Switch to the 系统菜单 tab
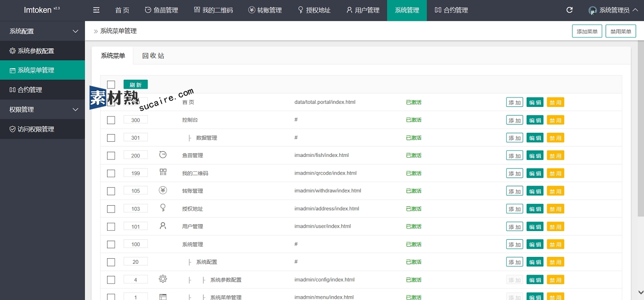This screenshot has width=644, height=300. point(113,56)
